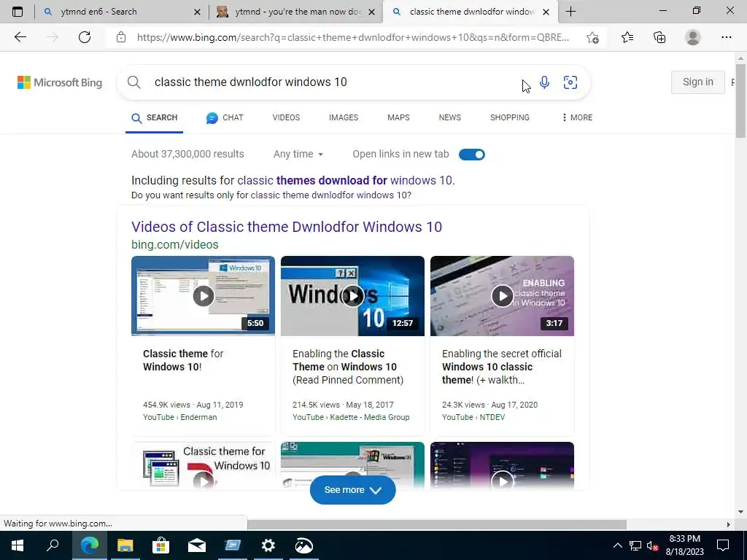Open the tab actions menu icon
Viewport: 747px width, 560px height.
point(18,12)
